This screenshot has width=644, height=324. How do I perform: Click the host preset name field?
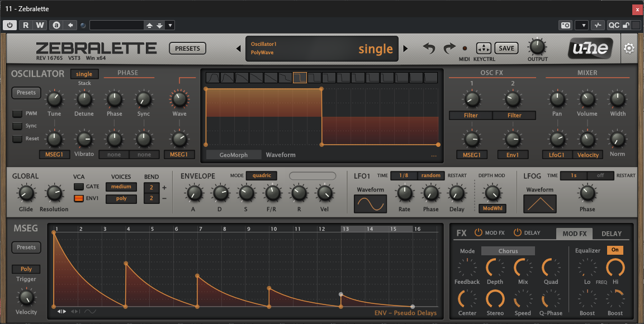pos(117,26)
